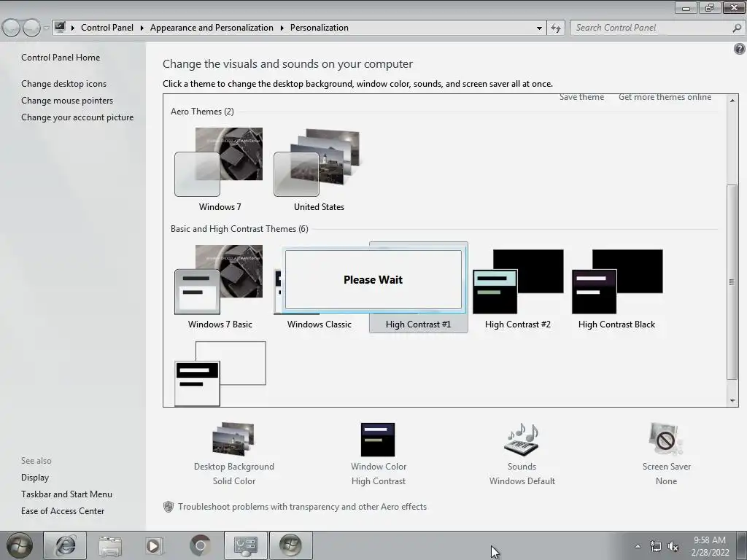This screenshot has height=560, width=747.
Task: Click the themes list scroll down arrow
Action: 732,401
